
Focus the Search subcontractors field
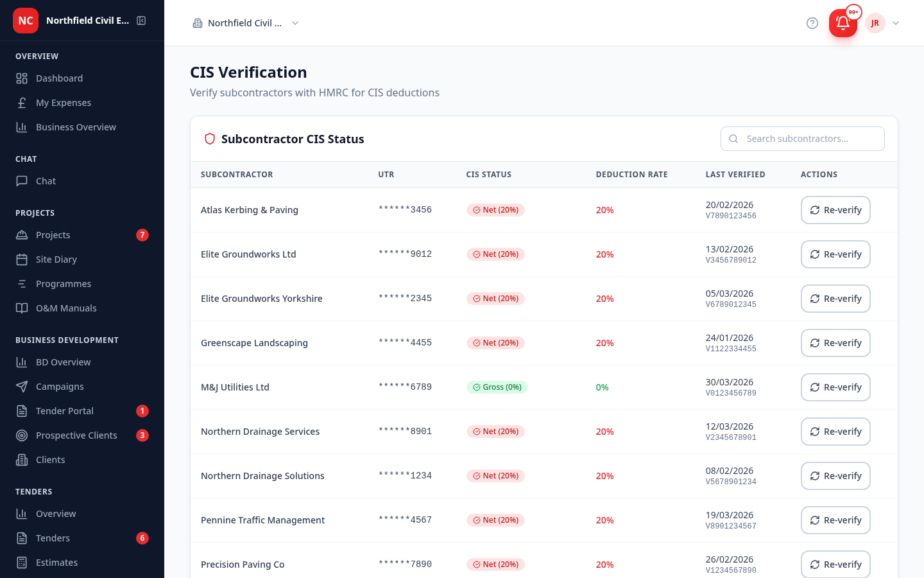pos(803,139)
